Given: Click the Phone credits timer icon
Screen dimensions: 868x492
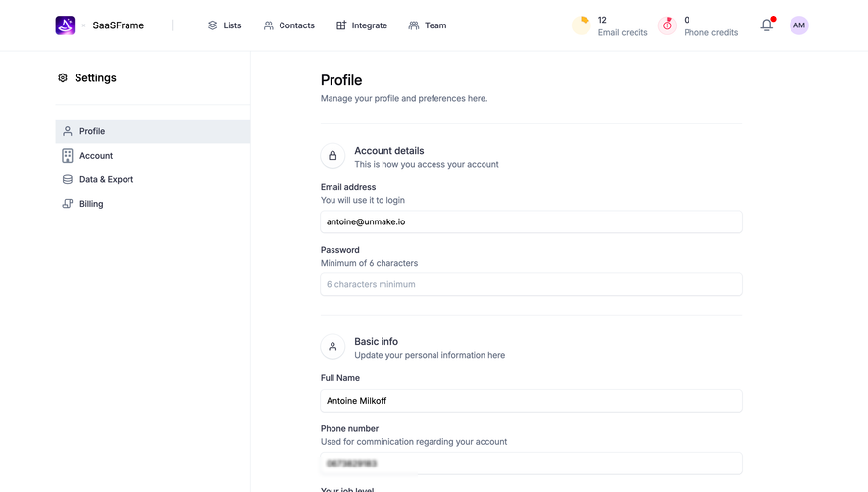Looking at the screenshot, I should 667,25.
